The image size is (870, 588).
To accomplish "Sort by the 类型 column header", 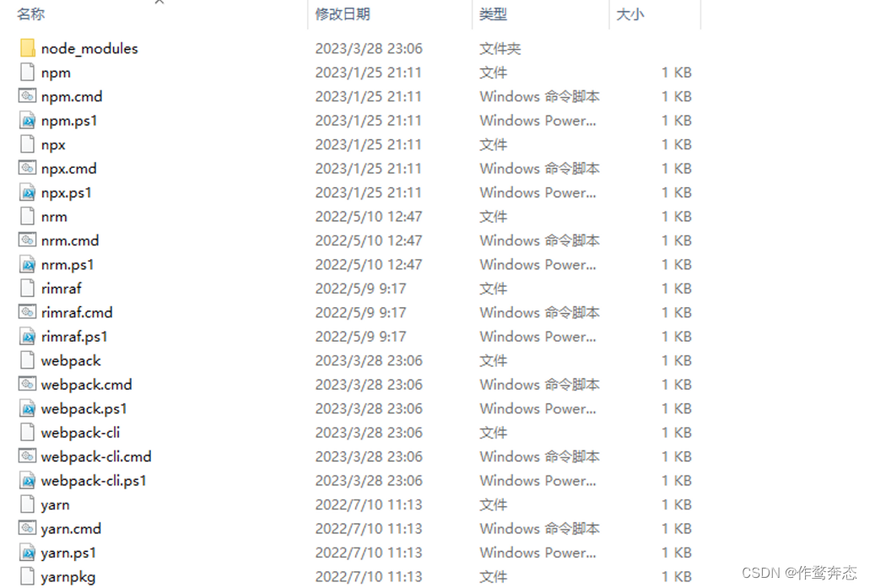I will pos(494,13).
